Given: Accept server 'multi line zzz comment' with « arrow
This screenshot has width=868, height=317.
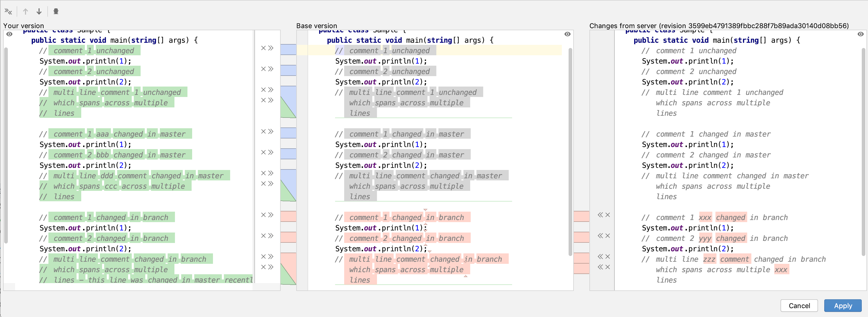Looking at the screenshot, I should 600,257.
